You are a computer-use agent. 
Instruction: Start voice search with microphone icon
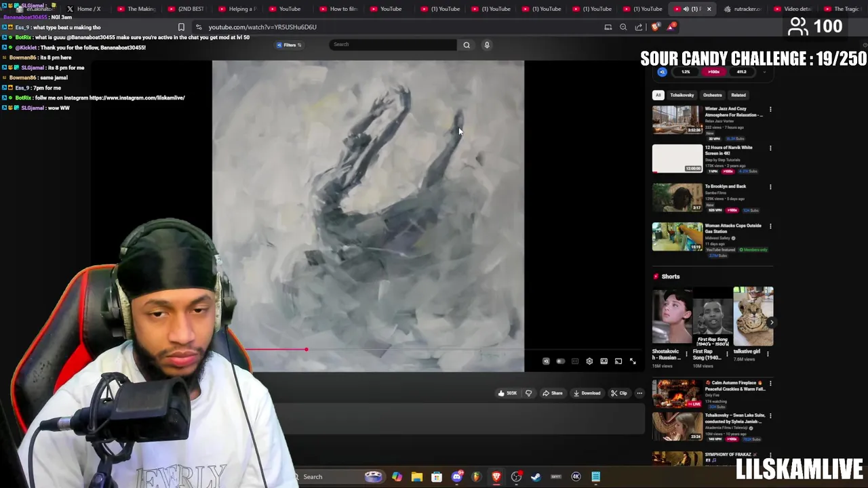[486, 45]
